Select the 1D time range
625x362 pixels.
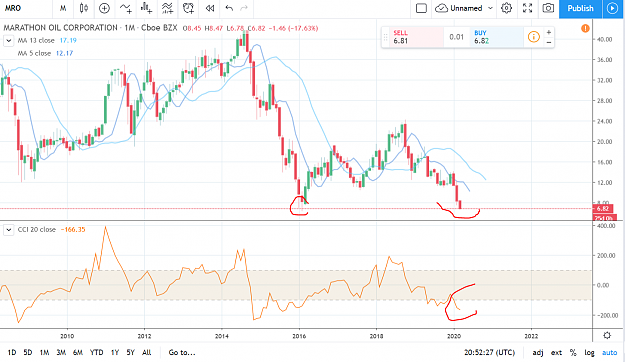click(x=12, y=352)
